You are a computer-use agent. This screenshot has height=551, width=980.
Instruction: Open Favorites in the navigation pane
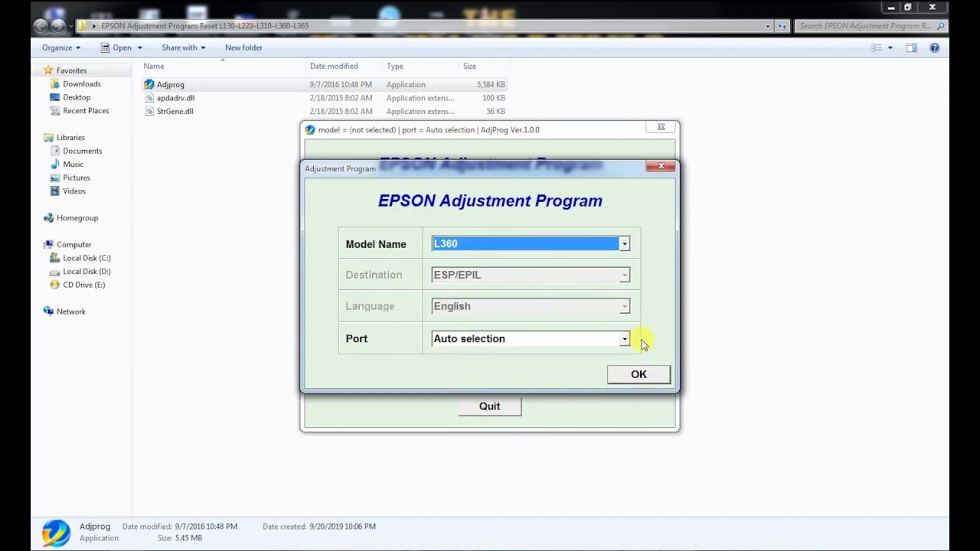(x=71, y=70)
